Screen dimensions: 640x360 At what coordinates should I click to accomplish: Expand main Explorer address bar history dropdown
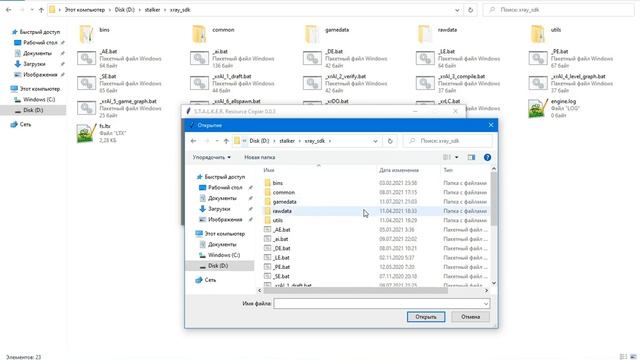click(457, 10)
